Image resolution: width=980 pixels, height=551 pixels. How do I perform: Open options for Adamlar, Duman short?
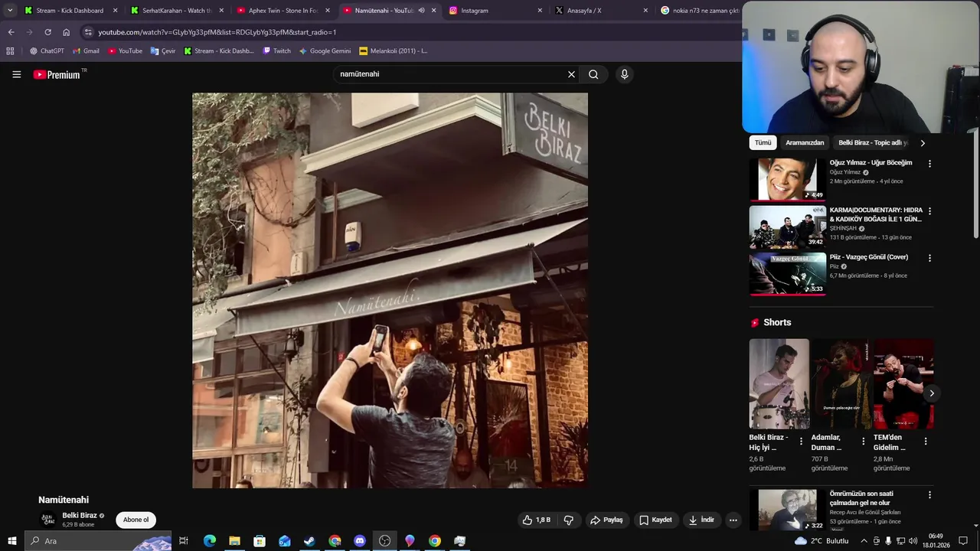pyautogui.click(x=863, y=442)
